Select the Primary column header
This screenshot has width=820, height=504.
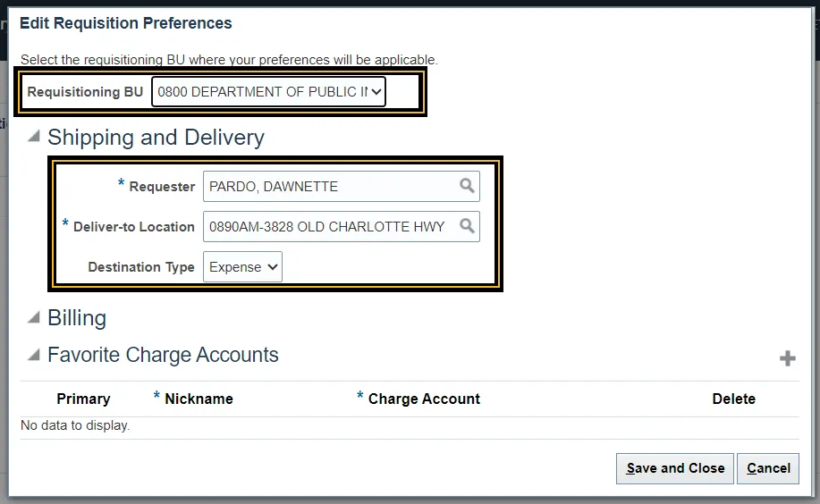coord(83,399)
